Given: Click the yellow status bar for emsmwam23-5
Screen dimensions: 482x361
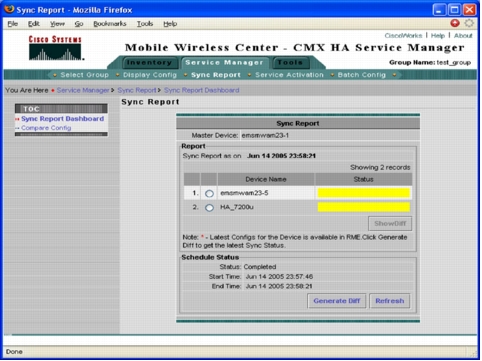Looking at the screenshot, I should (364, 193).
